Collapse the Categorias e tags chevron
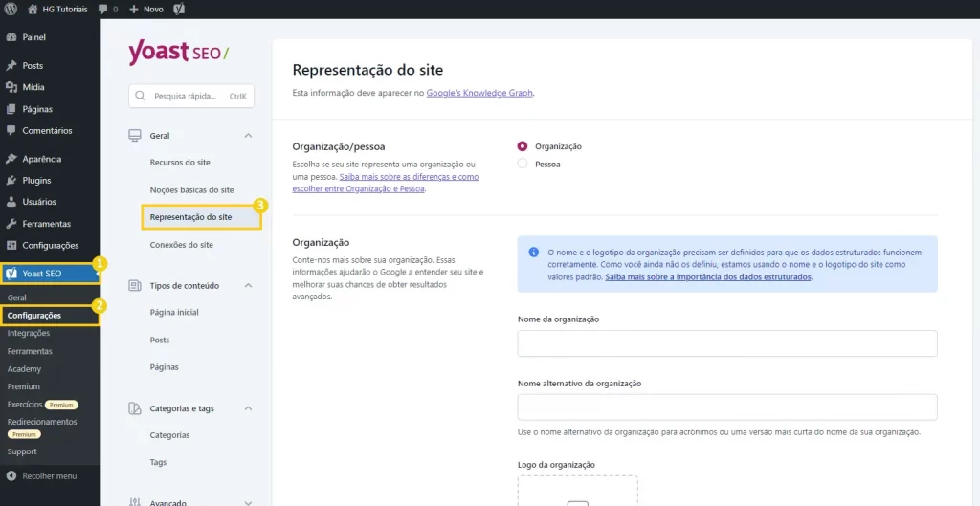Image resolution: width=980 pixels, height=506 pixels. [x=248, y=408]
